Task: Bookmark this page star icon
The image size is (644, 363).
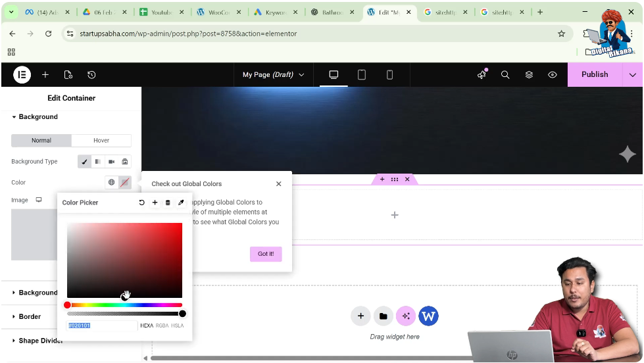Action: pyautogui.click(x=562, y=34)
